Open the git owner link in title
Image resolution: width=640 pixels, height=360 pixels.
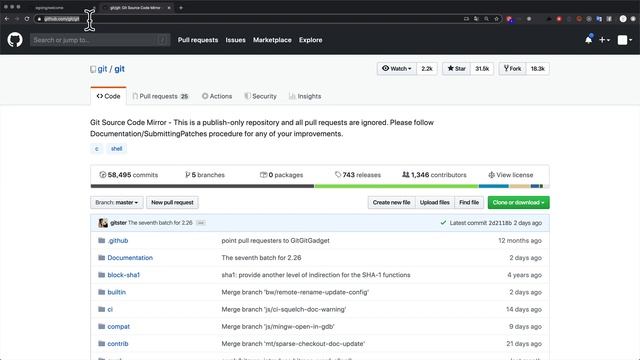pos(102,69)
